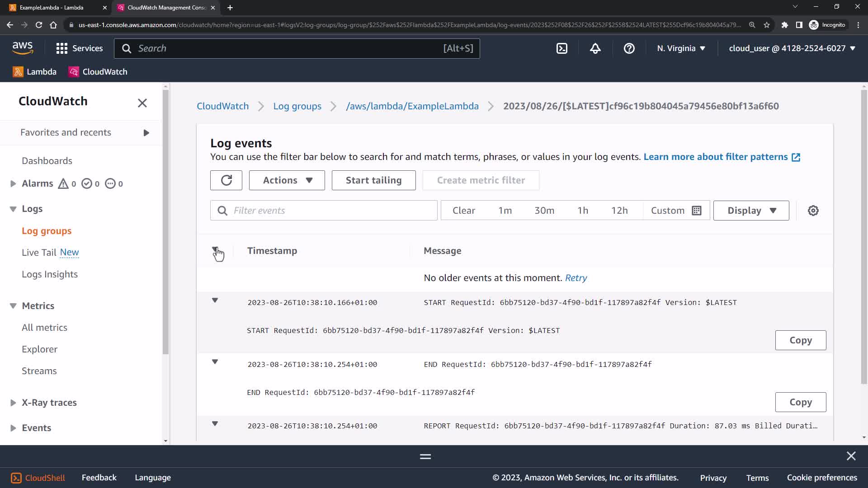Collapse the END RequestId log event row
This screenshot has height=488, width=868.
coord(215,362)
